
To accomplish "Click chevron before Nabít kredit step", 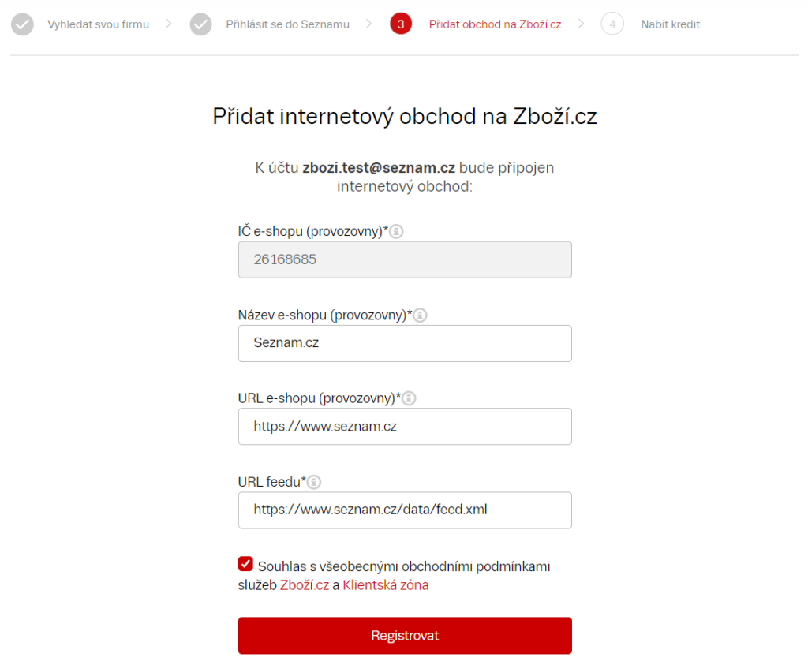I will click(582, 24).
